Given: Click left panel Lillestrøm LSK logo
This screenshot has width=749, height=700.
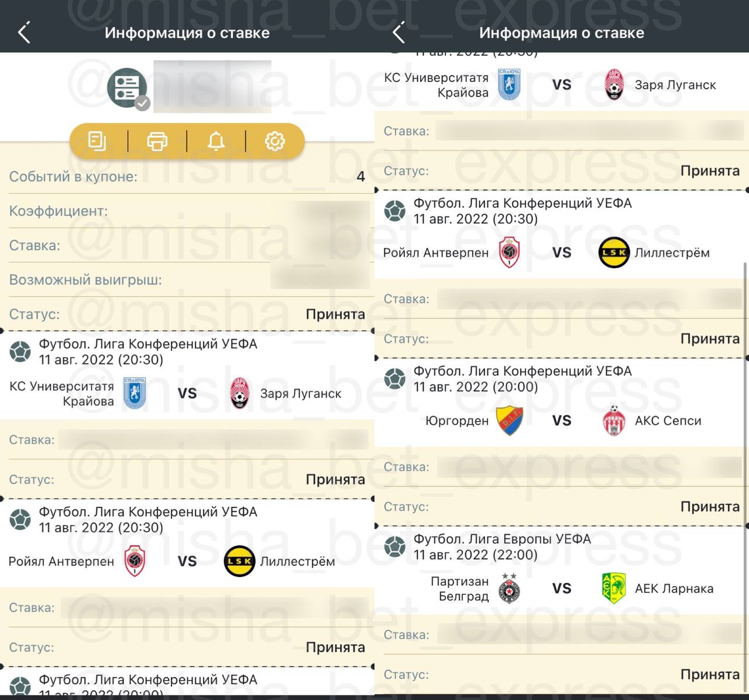Looking at the screenshot, I should click(239, 561).
